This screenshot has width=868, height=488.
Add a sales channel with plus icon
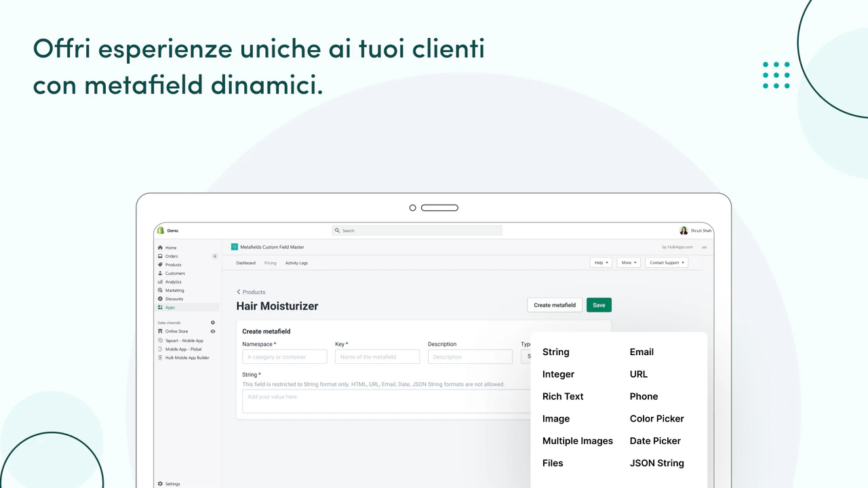[x=213, y=323]
